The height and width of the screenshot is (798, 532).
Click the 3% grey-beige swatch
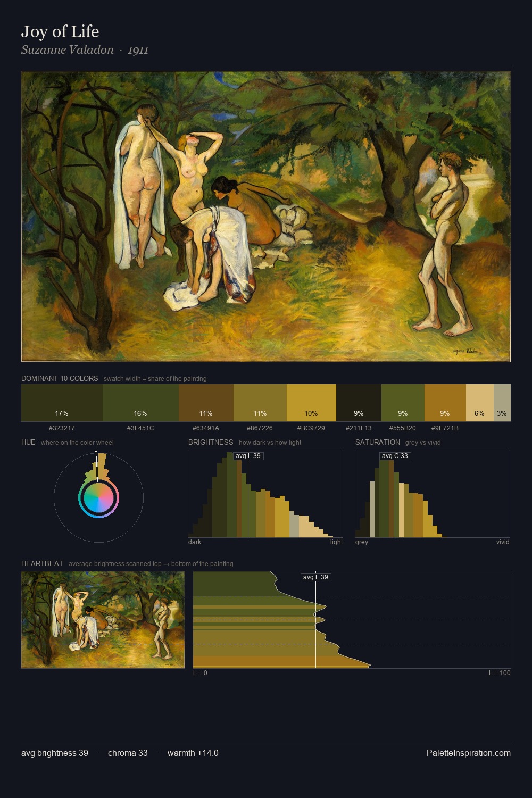tap(502, 403)
